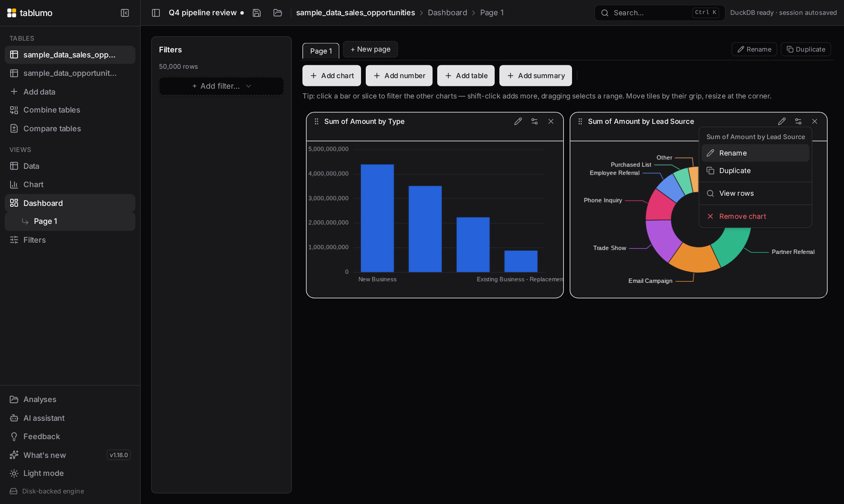Screen dimensions: 844x504
Task: Click the Dashboard breadcrumb
Action: 447,13
